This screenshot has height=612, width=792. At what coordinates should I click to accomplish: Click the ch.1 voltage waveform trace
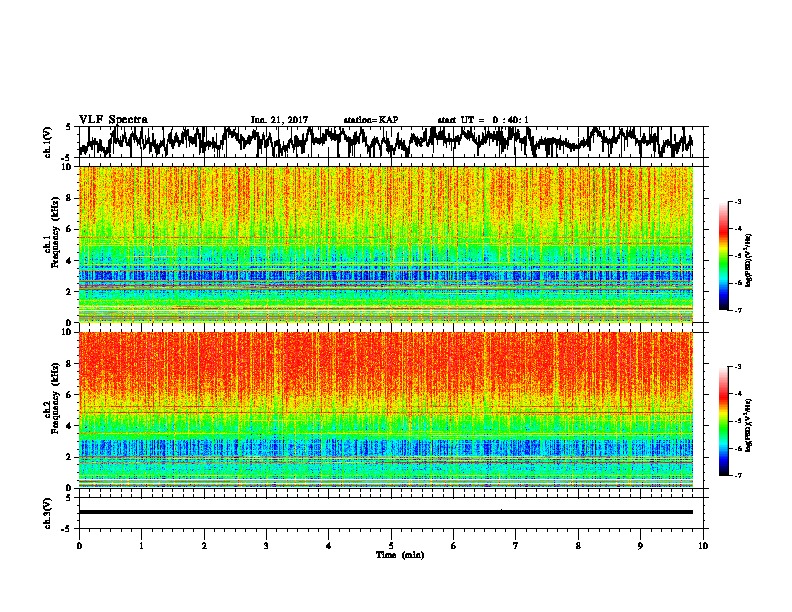click(386, 141)
